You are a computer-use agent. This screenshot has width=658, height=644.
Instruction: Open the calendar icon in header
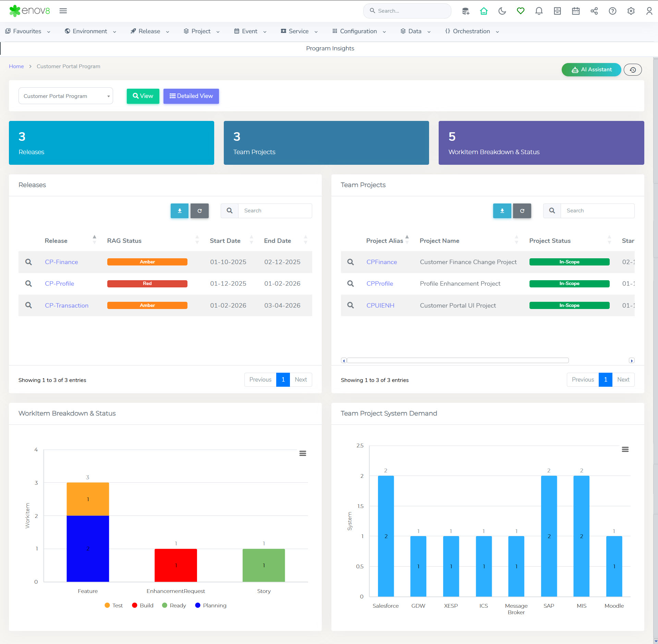pos(576,11)
